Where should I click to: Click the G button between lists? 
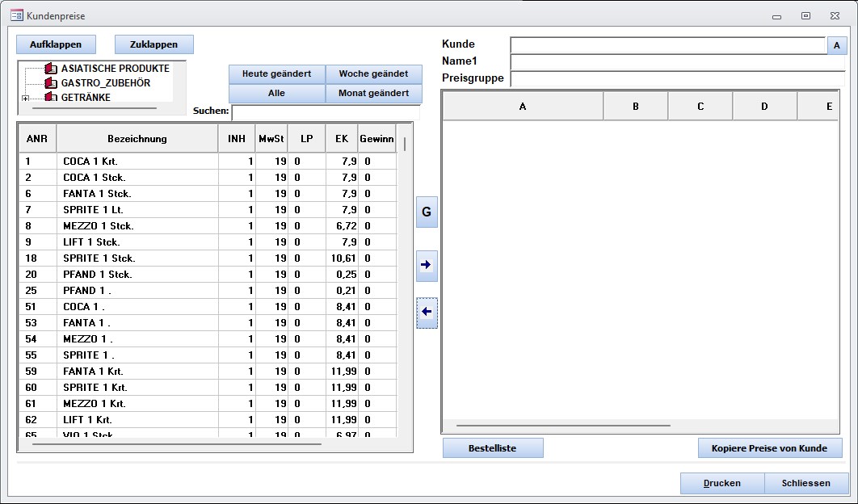click(x=427, y=212)
